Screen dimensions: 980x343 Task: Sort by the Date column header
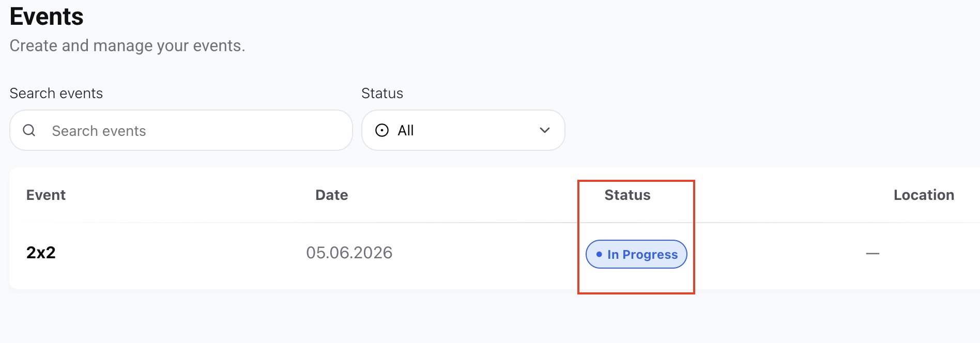[332, 195]
